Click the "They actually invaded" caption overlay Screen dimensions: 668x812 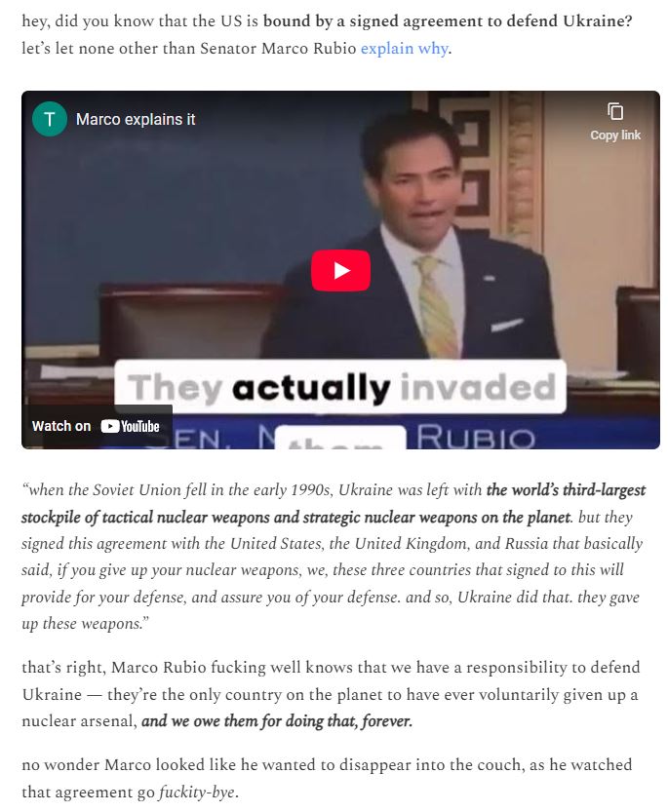point(340,387)
